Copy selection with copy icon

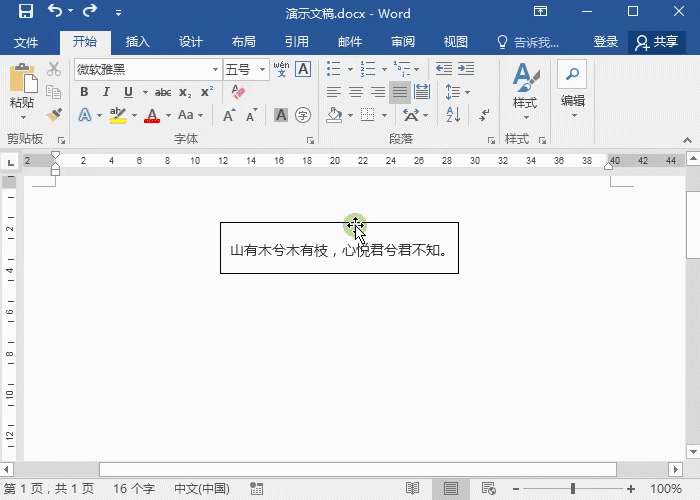coord(54,92)
